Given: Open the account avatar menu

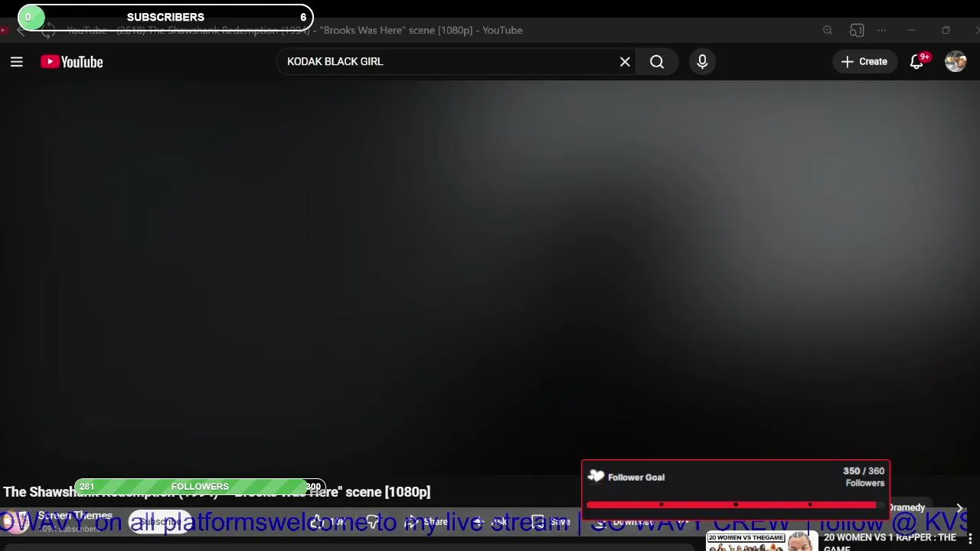Looking at the screenshot, I should [x=955, y=62].
